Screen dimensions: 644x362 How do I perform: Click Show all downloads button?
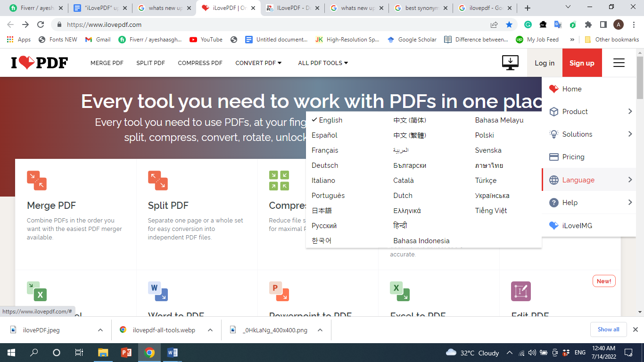click(609, 329)
